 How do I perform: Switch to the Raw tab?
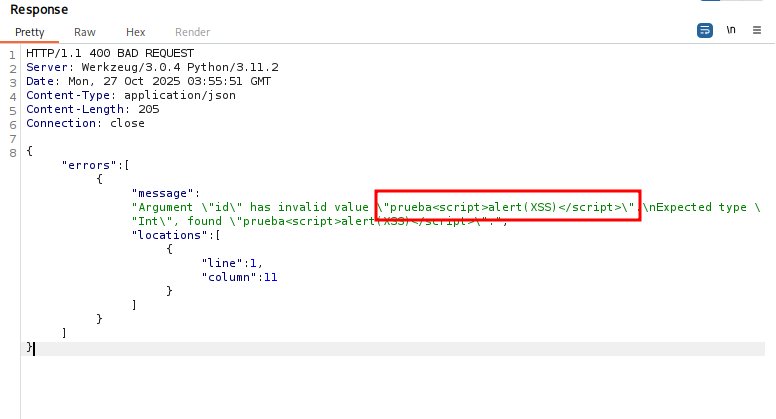(85, 32)
